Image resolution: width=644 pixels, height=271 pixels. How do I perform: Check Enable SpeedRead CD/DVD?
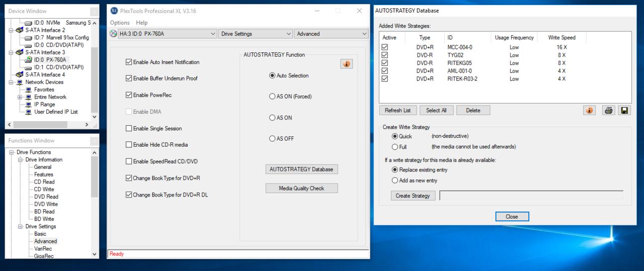click(x=129, y=161)
